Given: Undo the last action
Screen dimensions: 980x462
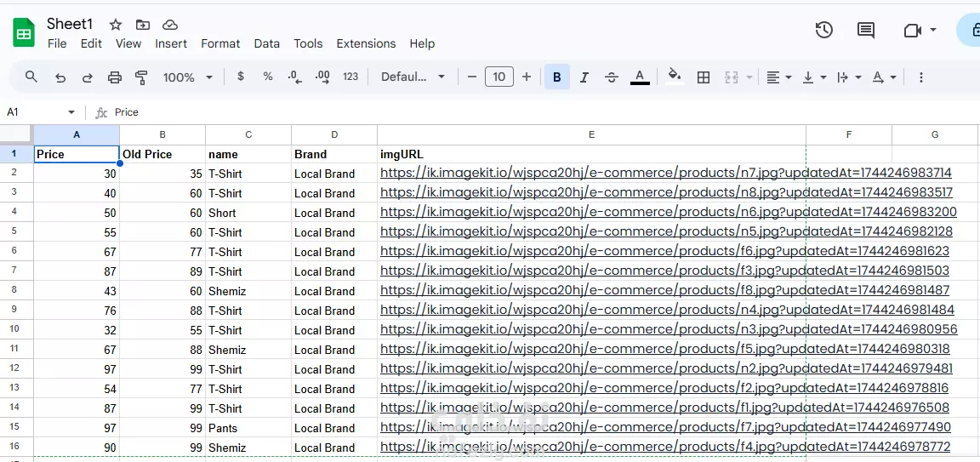Looking at the screenshot, I should (60, 77).
